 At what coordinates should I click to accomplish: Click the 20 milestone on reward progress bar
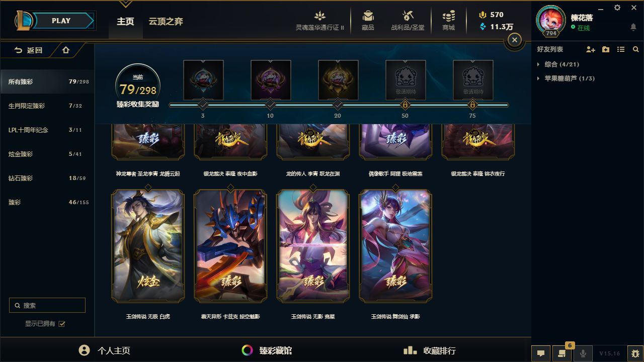point(338,105)
